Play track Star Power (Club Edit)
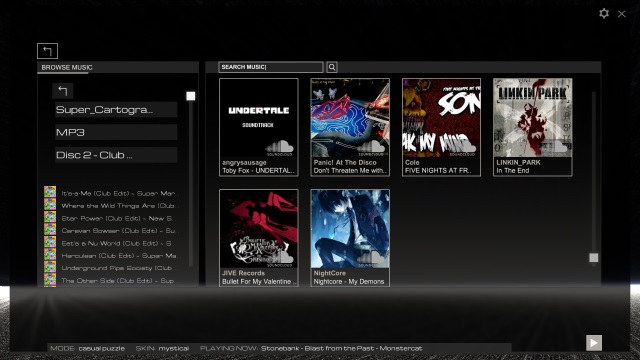Viewport: 640px width, 360px height. [x=118, y=218]
